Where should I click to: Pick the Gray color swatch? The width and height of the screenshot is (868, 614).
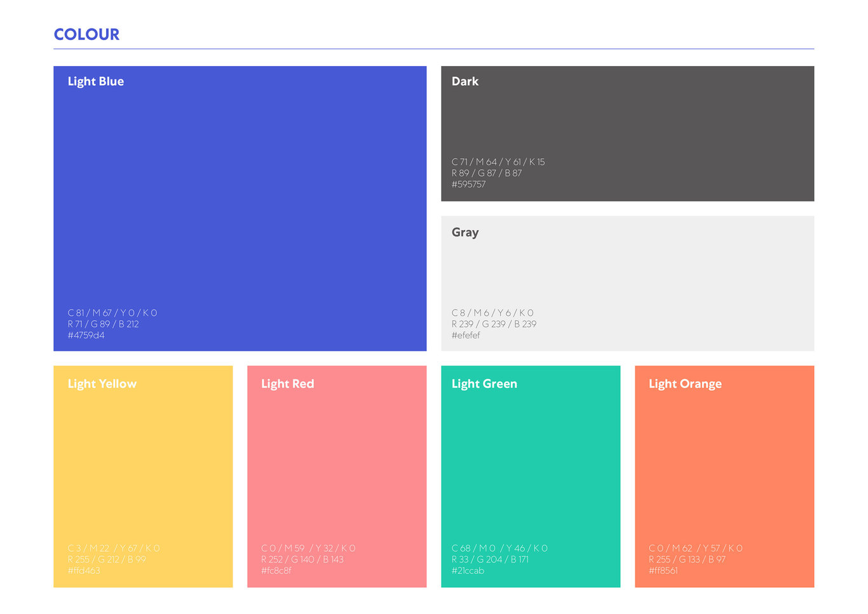(x=627, y=283)
